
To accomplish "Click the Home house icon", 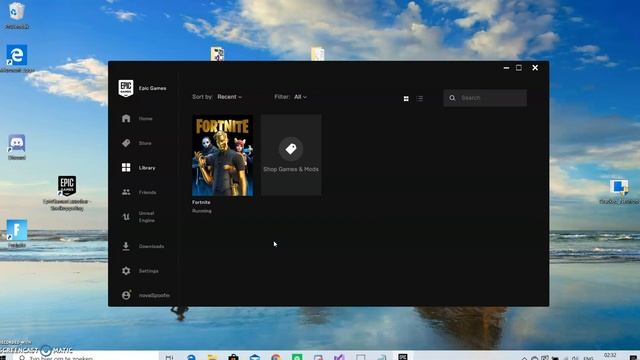I will [126, 118].
